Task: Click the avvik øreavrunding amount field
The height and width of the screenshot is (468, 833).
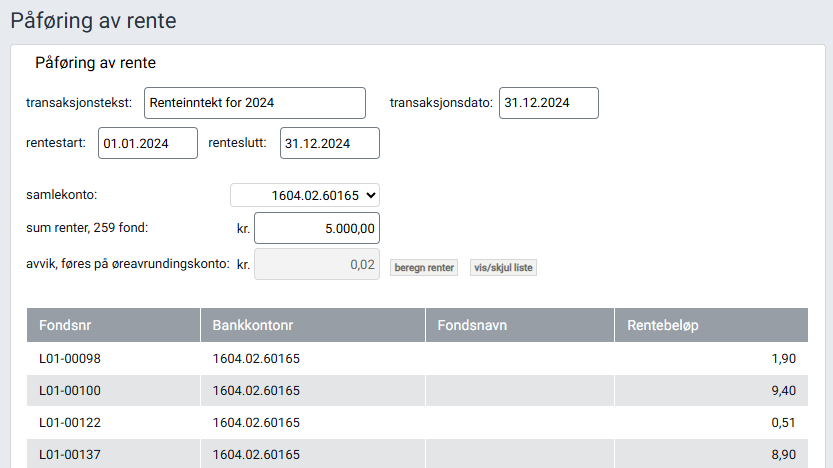Action: point(316,265)
